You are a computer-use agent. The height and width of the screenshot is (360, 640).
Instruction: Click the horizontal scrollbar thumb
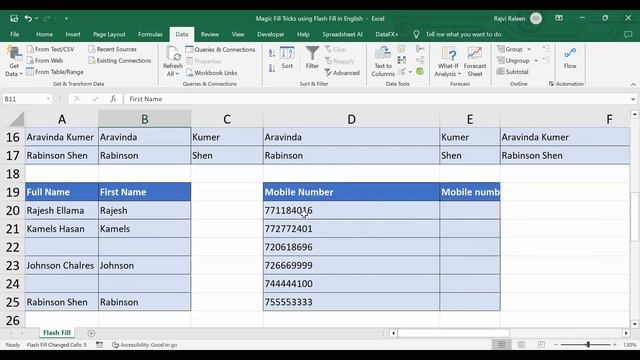point(453,333)
